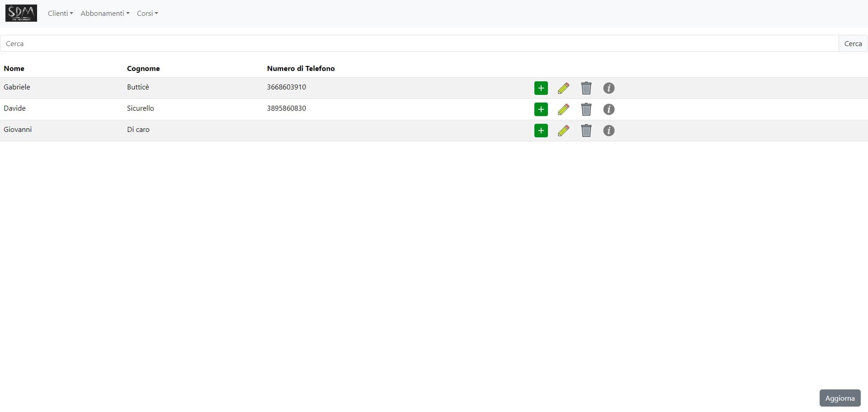Add a subscription for Giovanni Di caro
868x412 pixels.
click(541, 131)
